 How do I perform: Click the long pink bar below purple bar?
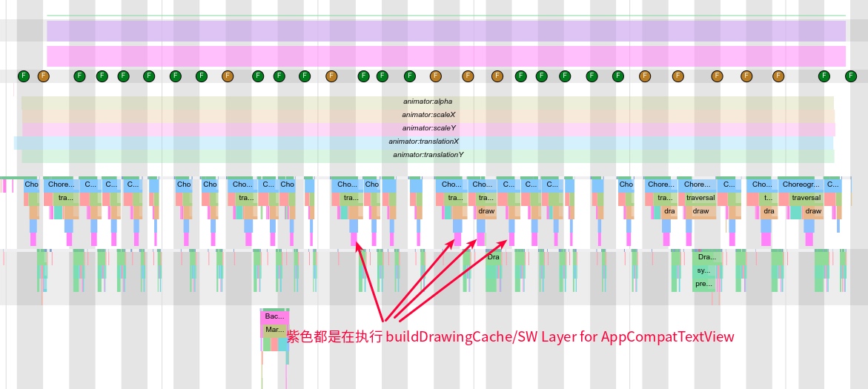[x=445, y=56]
